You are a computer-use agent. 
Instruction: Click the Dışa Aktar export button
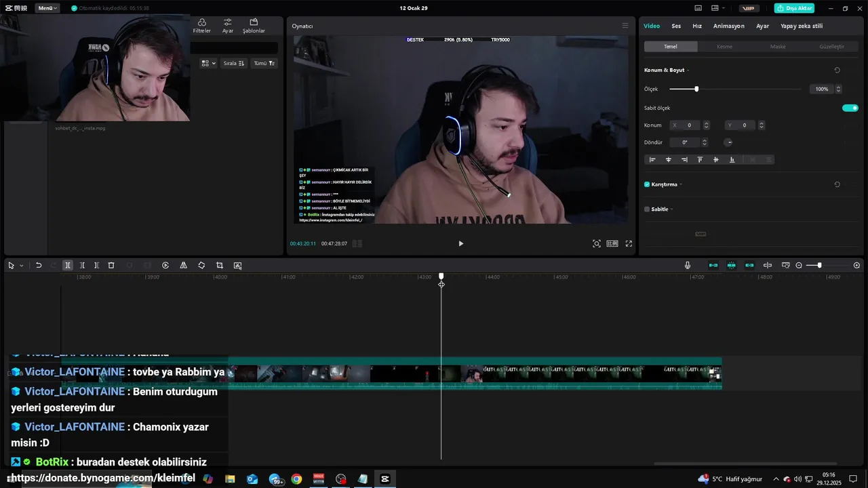tap(794, 8)
